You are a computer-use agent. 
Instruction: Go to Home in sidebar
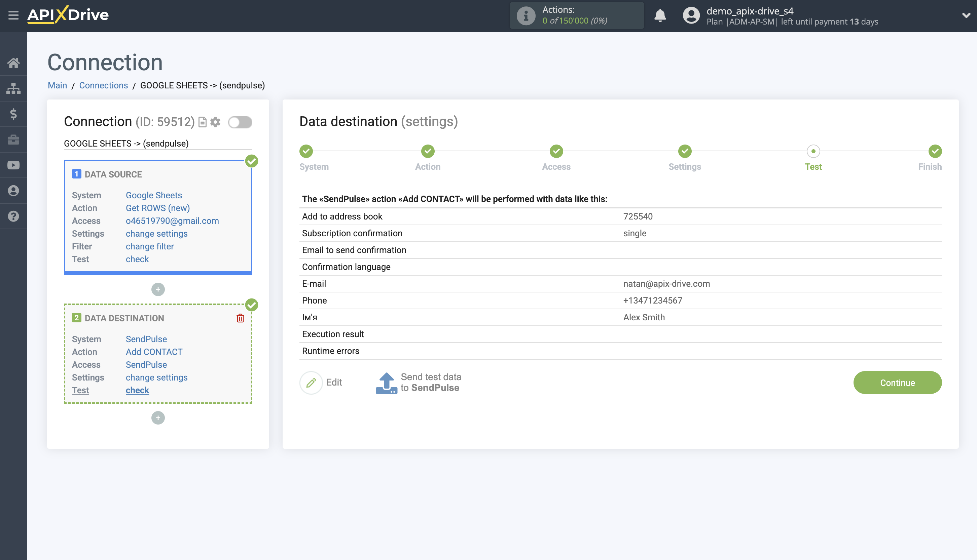pos(13,63)
